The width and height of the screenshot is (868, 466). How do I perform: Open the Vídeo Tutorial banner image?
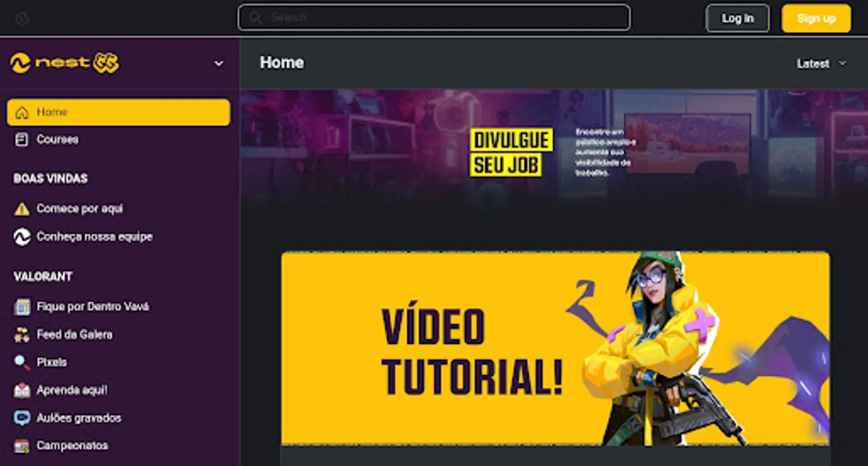(555, 348)
